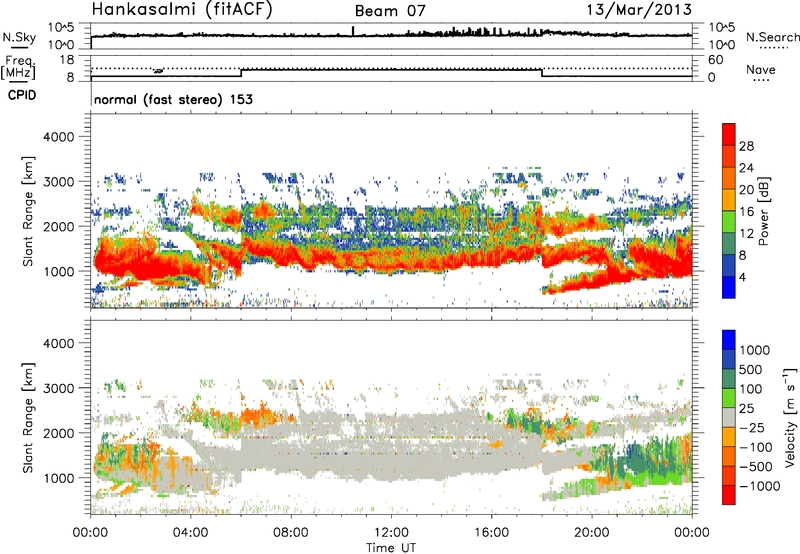Image resolution: width=800 pixels, height=554 pixels.
Task: Click the 'N.Search' legend label
Action: point(773,37)
